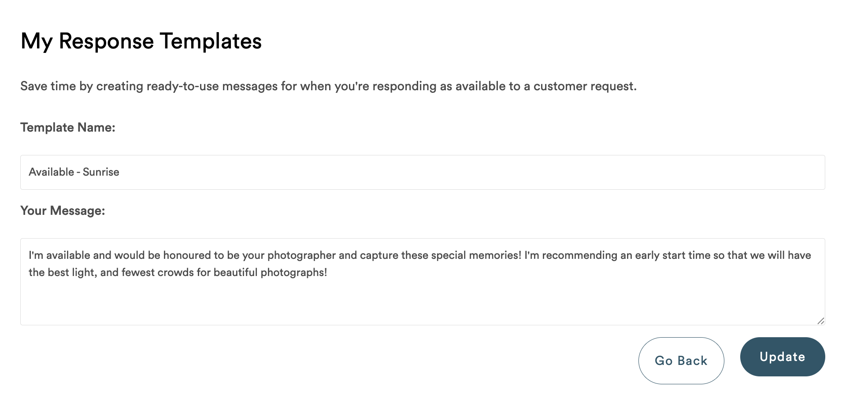Click the Go Back button
This screenshot has width=868, height=405.
681,361
